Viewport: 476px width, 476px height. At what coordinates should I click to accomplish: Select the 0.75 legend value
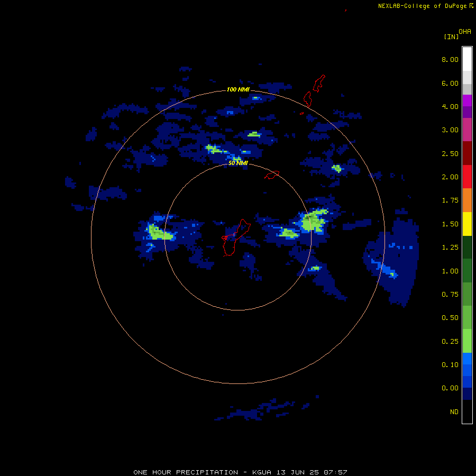pyautogui.click(x=450, y=295)
